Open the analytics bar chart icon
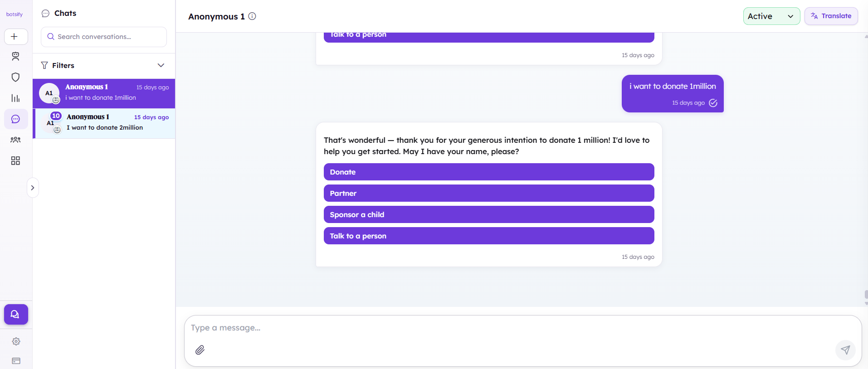The height and width of the screenshot is (369, 868). point(16,98)
